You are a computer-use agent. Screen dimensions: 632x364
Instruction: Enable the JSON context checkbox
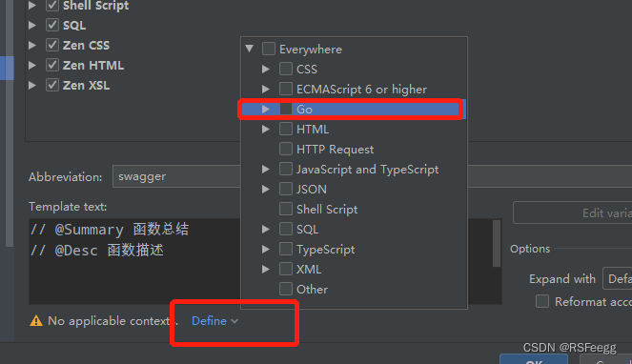pos(286,189)
